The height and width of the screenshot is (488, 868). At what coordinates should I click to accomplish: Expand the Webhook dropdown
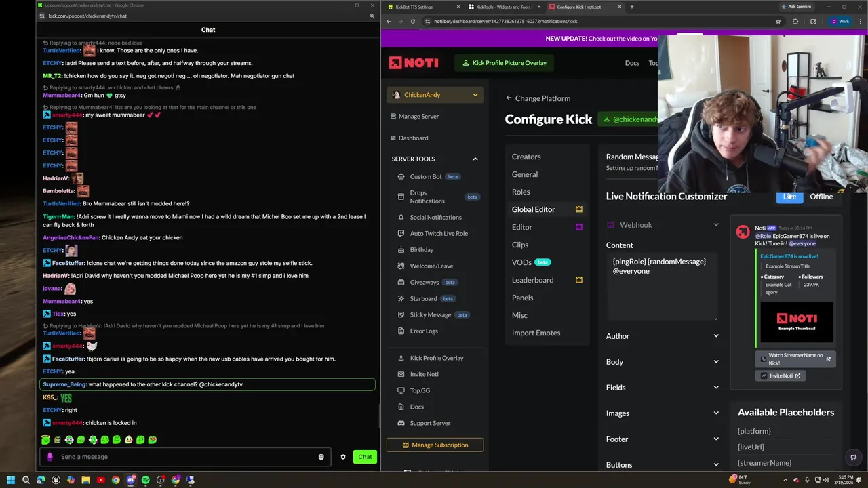pyautogui.click(x=663, y=225)
